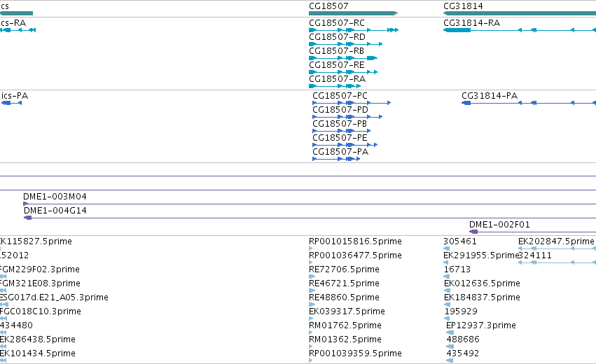Click EST RM01762.5prime

click(x=345, y=325)
